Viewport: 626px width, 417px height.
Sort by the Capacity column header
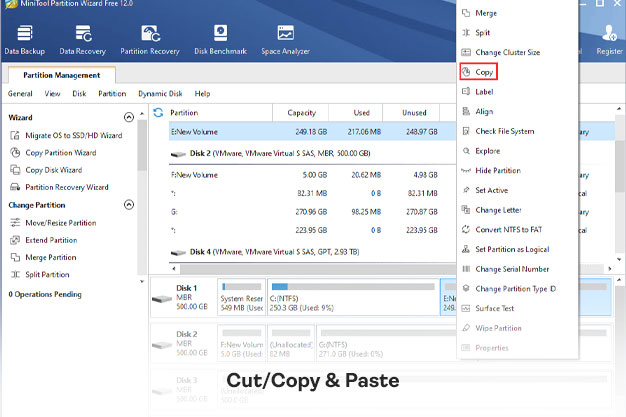click(301, 113)
